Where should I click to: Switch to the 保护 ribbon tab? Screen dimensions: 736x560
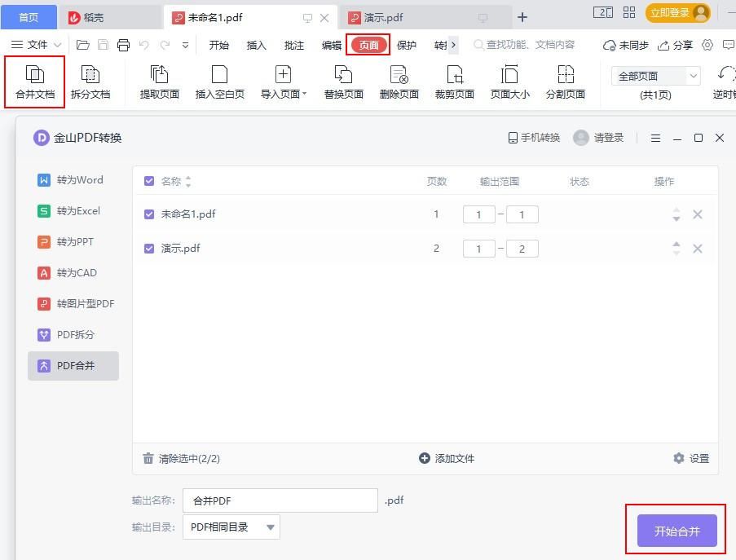407,45
